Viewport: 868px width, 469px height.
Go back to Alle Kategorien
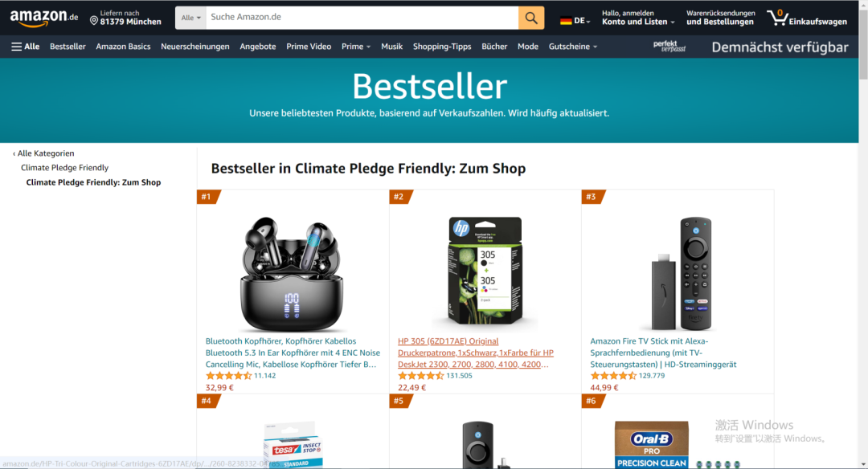[x=43, y=153]
